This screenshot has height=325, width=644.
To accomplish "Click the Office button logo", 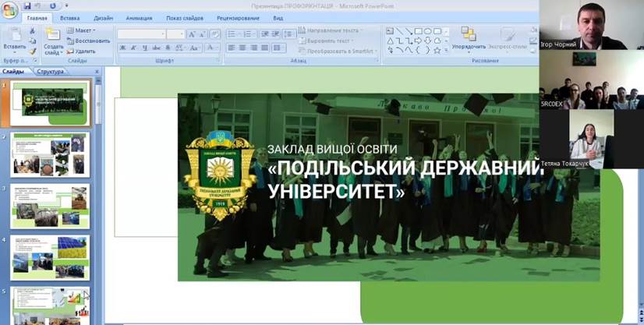I will tap(10, 8).
